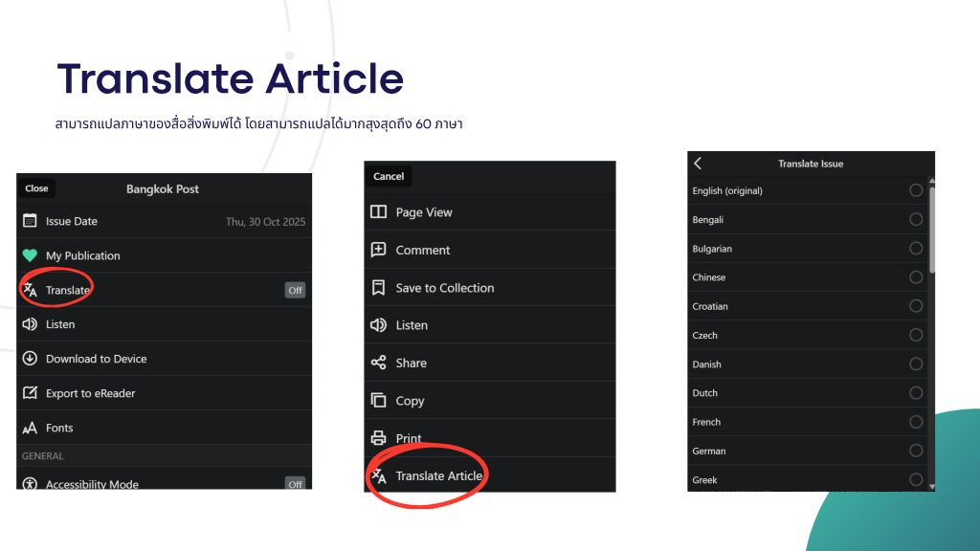The height and width of the screenshot is (551, 980).
Task: Choose Translate Article menu entry
Action: (x=438, y=475)
